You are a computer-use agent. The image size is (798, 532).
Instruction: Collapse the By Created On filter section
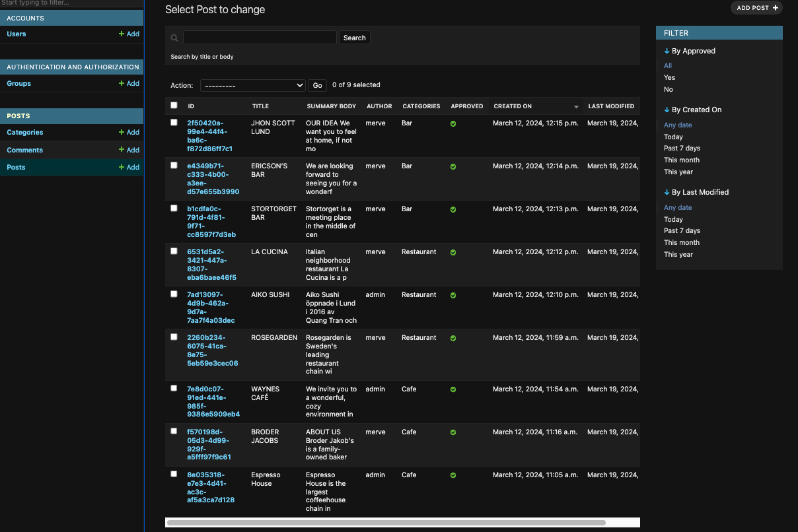(692, 110)
